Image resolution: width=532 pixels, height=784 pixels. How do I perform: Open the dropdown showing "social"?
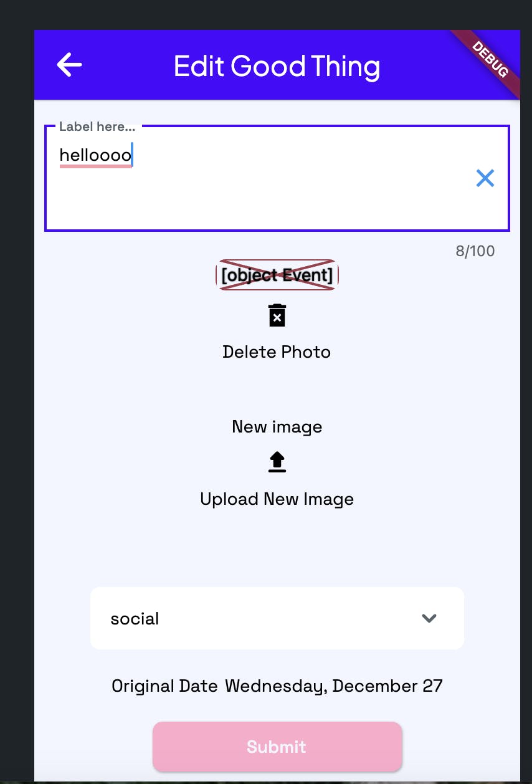coord(249,618)
